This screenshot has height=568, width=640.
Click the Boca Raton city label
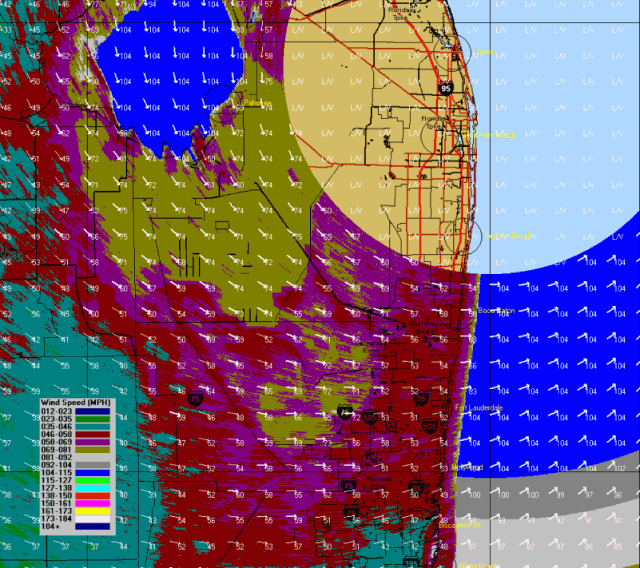click(x=494, y=311)
